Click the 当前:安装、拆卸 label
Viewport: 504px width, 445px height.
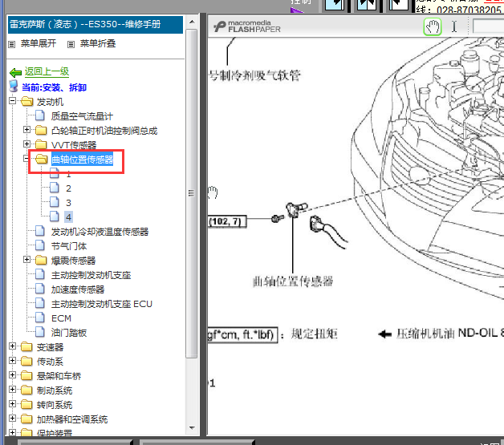click(x=54, y=87)
